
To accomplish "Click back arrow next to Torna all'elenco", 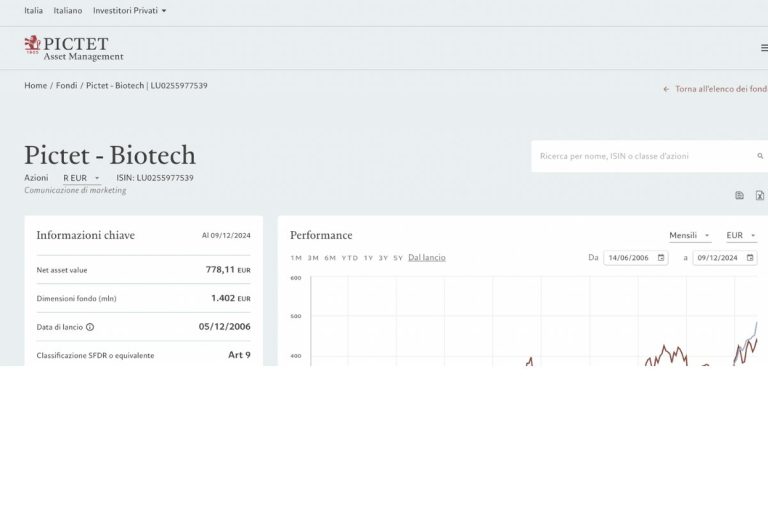I will tap(666, 89).
